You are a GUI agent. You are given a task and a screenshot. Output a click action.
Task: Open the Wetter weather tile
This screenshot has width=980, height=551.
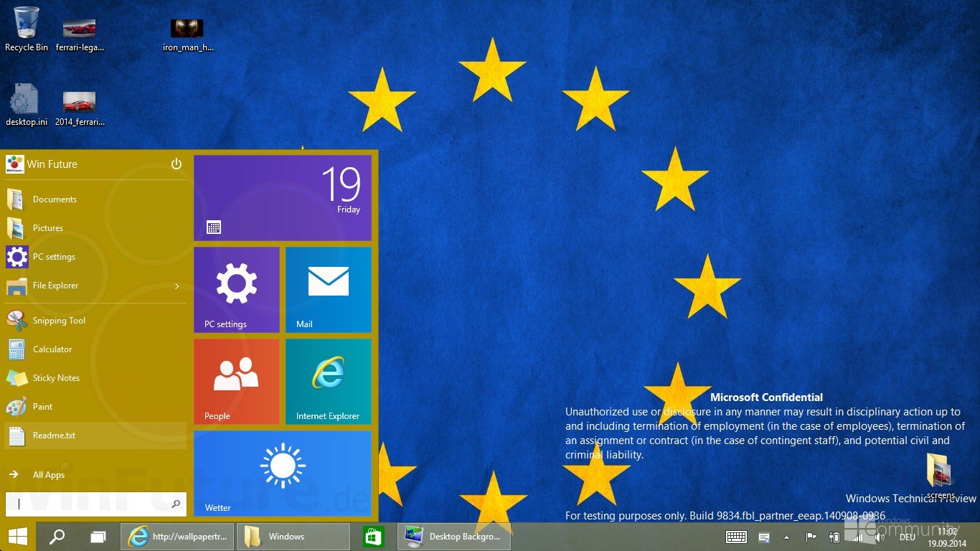(x=283, y=474)
